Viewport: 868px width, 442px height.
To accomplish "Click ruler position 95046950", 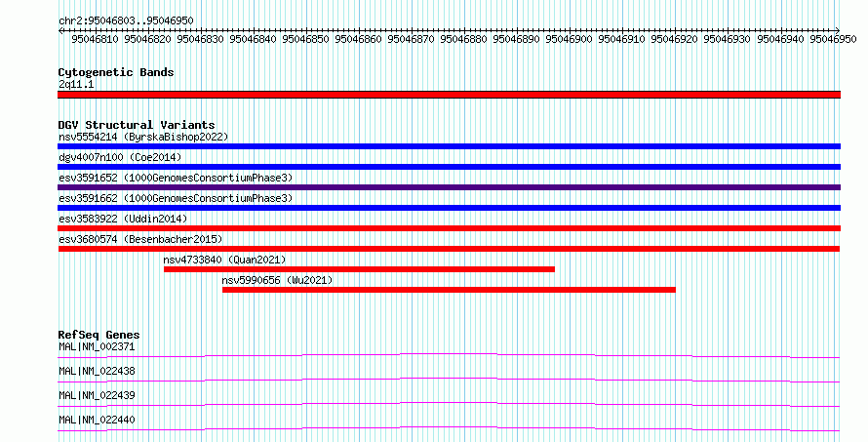I will 833,39.
